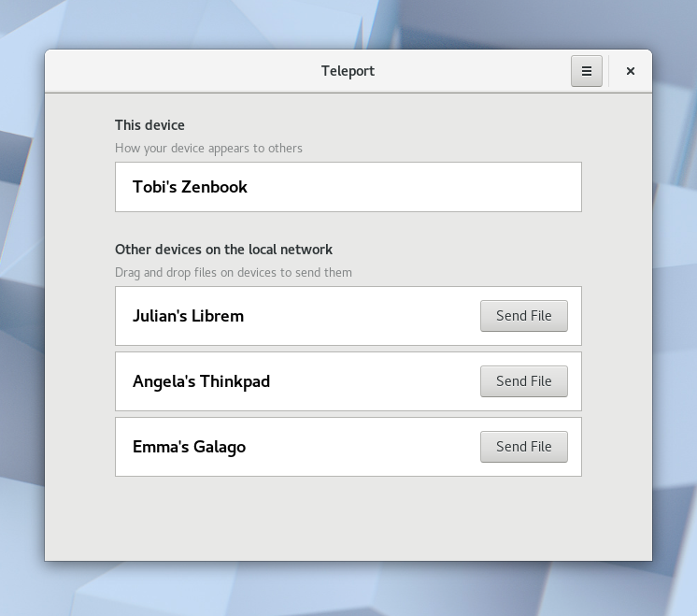Click empty space in Emma's Galago row
The image size is (697, 616).
pos(364,447)
